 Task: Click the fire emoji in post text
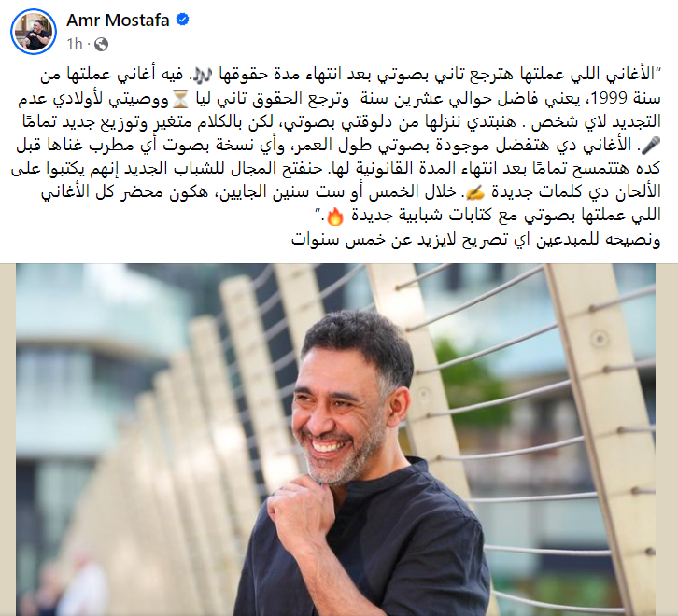(334, 217)
